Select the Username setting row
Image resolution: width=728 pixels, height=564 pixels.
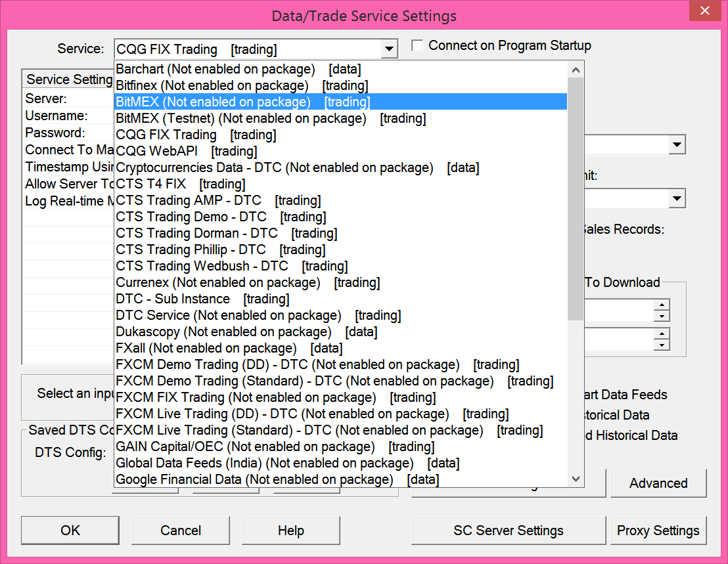pyautogui.click(x=69, y=116)
